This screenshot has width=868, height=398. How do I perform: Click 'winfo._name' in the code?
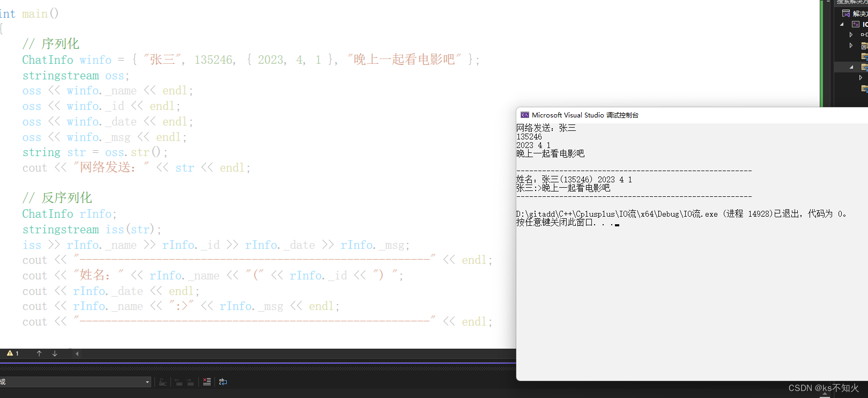101,91
